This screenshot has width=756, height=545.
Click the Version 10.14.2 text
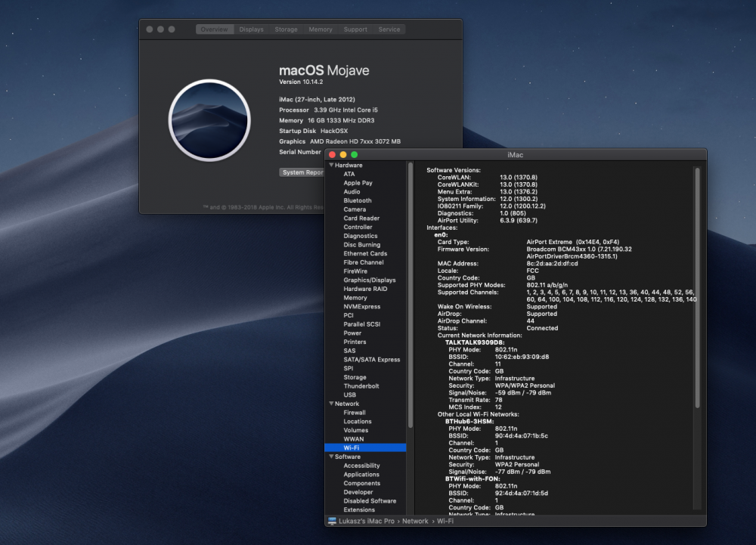(301, 82)
